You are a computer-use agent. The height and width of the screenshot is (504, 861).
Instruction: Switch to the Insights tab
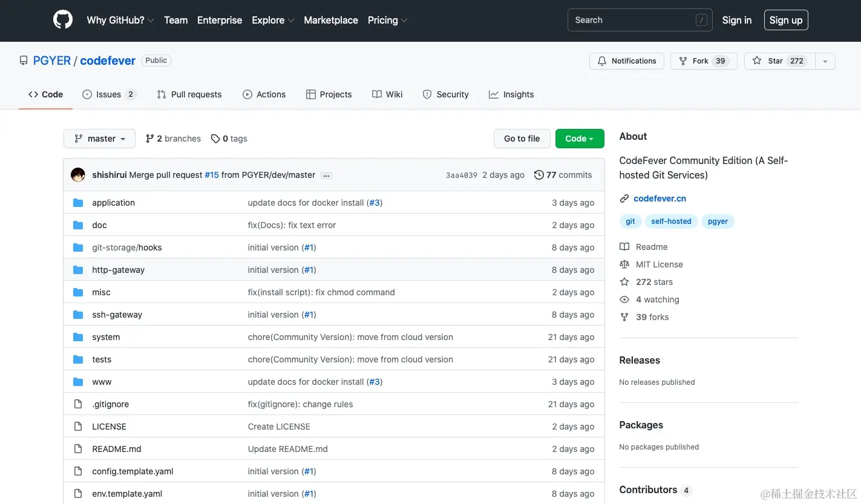coord(511,94)
